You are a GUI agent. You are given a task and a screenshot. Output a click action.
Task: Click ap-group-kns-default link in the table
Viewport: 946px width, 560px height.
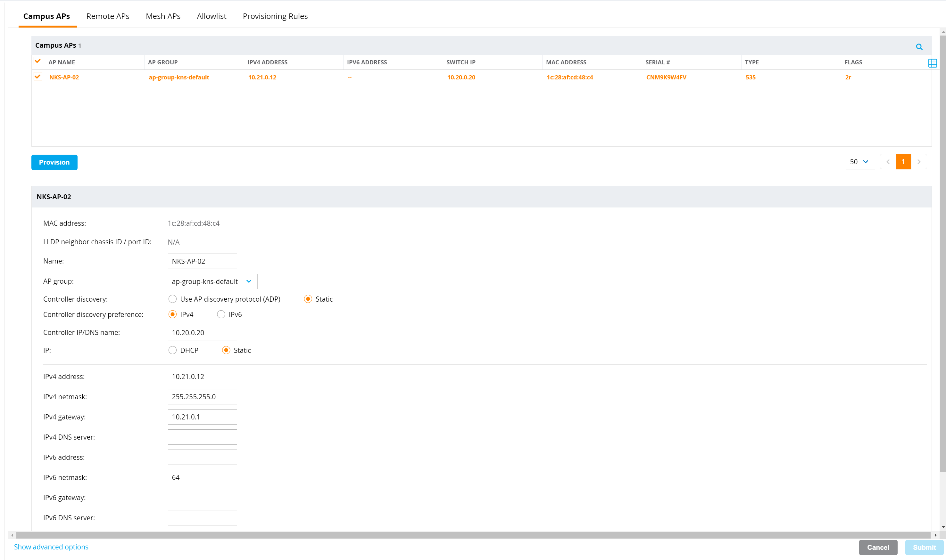point(179,77)
